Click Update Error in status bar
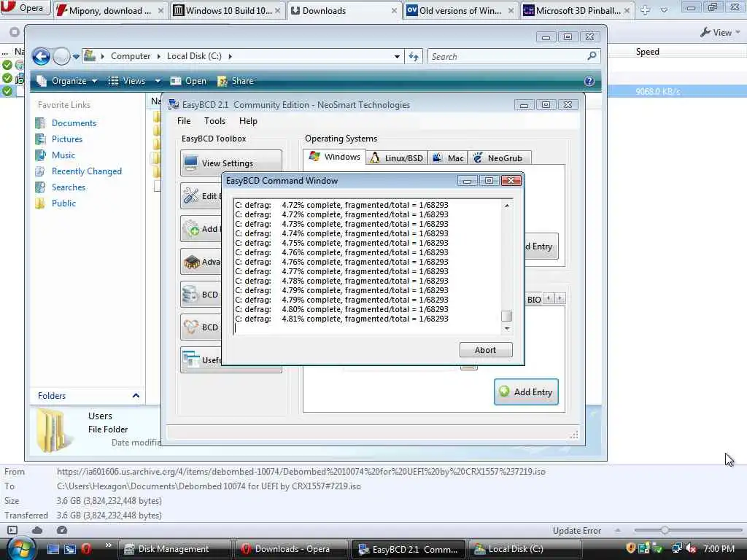The image size is (747, 560). click(x=577, y=531)
